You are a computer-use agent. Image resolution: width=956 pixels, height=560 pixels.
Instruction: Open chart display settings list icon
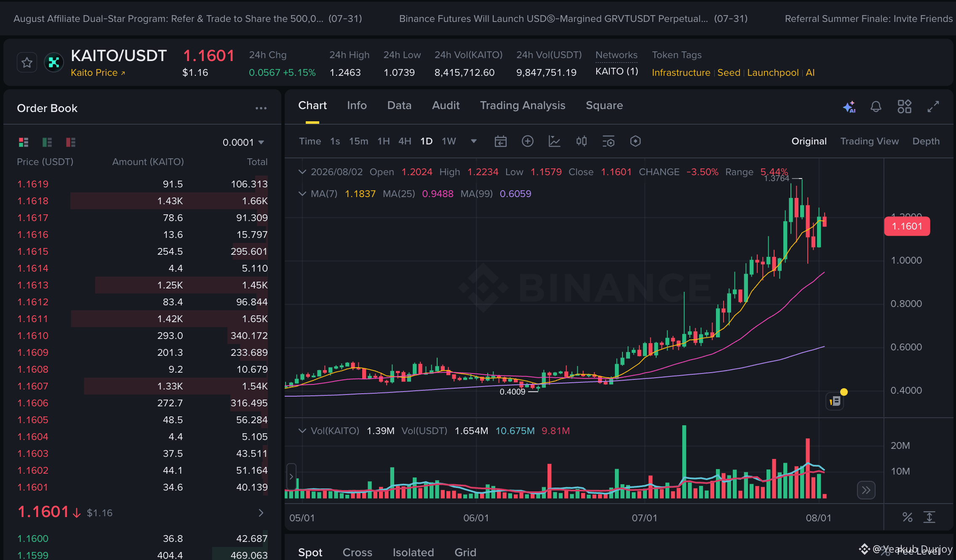609,141
